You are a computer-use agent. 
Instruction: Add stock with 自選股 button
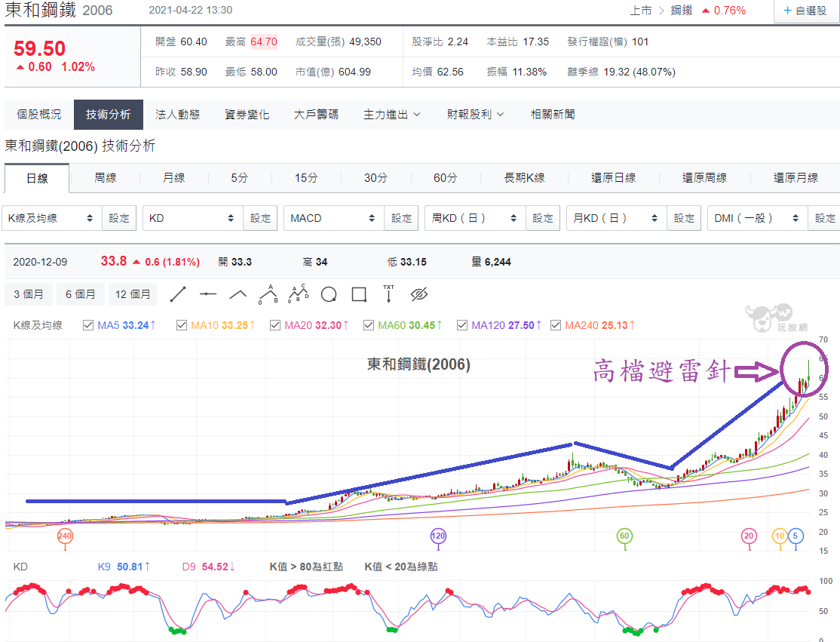(x=805, y=11)
